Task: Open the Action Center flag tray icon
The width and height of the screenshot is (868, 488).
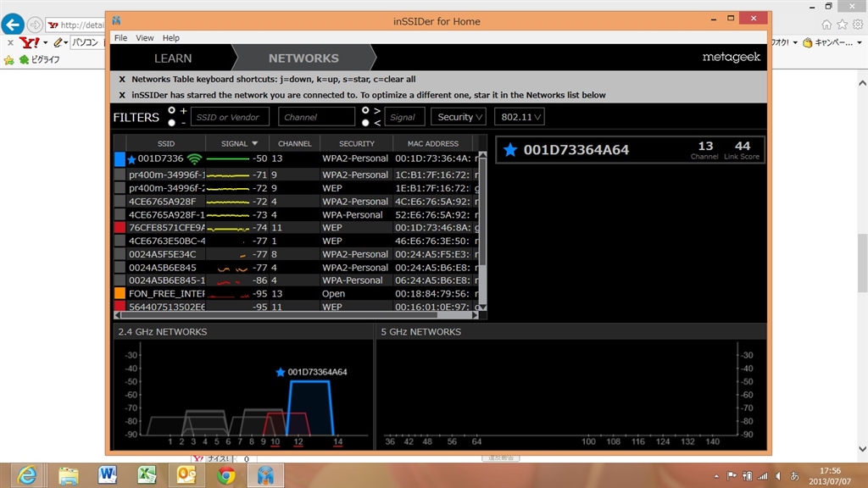Action: click(x=732, y=475)
